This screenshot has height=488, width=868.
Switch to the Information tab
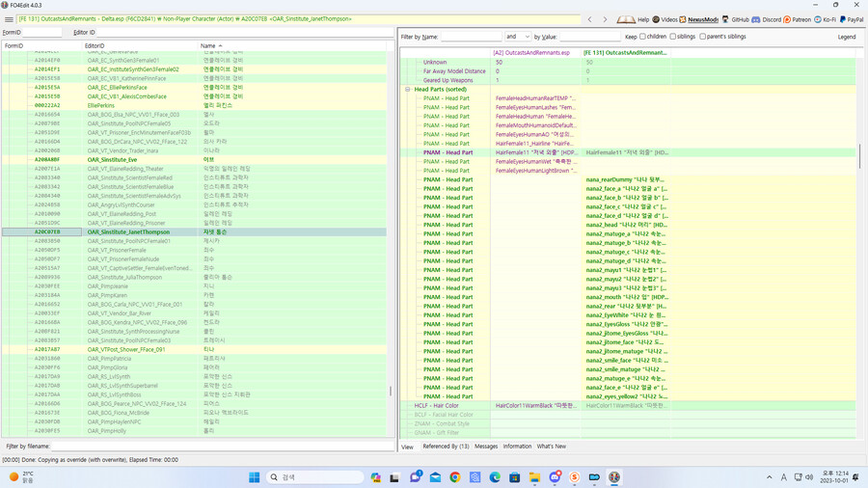[x=517, y=446]
